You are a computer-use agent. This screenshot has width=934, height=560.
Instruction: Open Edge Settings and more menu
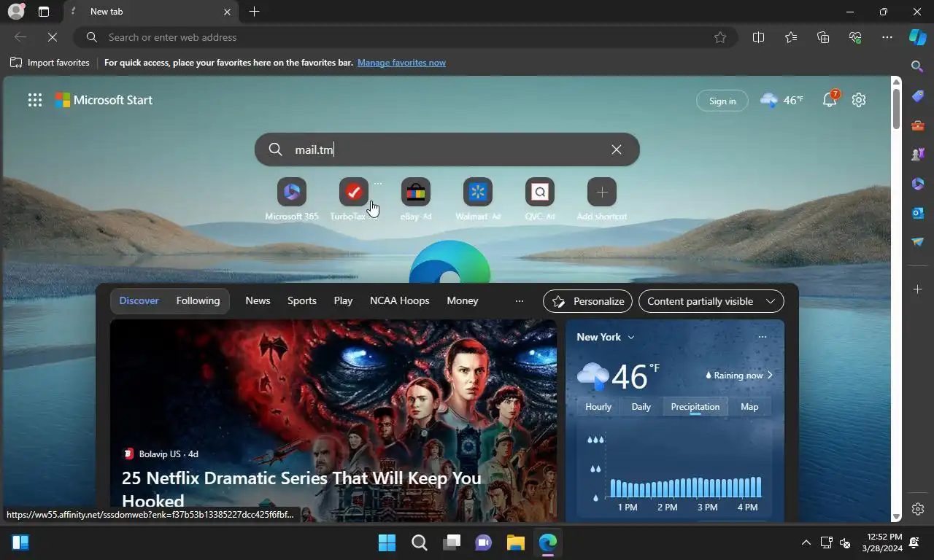[887, 37]
